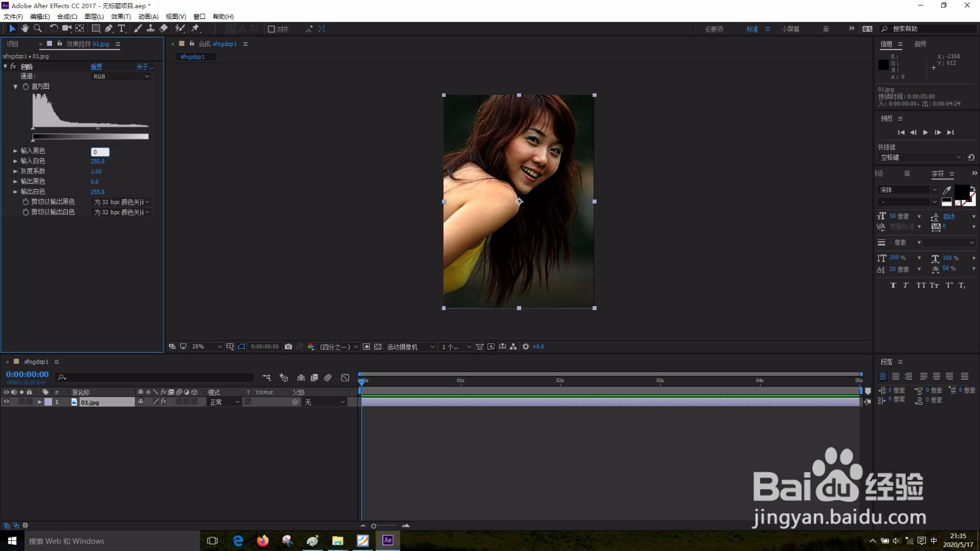980x551 pixels.
Task: Open the RGB channel dropdown
Action: click(x=121, y=77)
